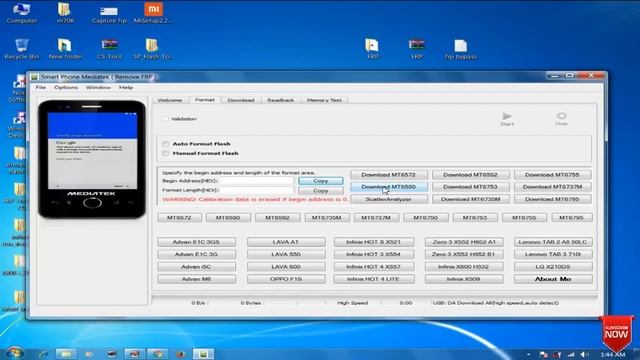640x360 pixels.
Task: Launch the MiSetup2.2 Xiaomi installer icon
Action: point(153,13)
